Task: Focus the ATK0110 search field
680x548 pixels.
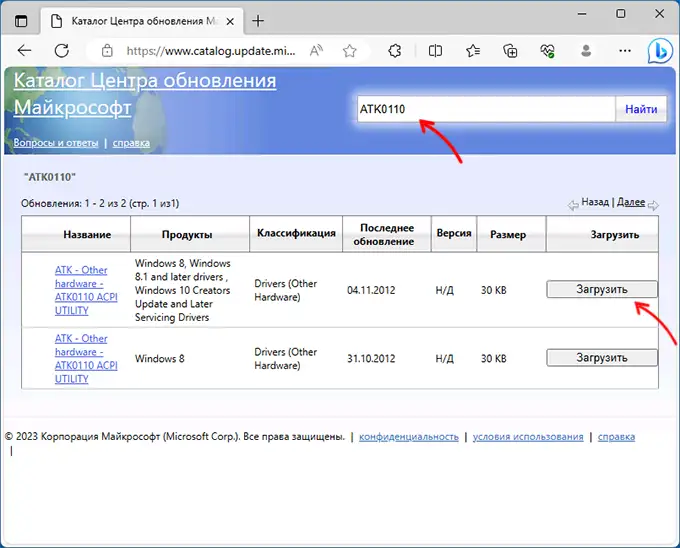Action: [486, 109]
